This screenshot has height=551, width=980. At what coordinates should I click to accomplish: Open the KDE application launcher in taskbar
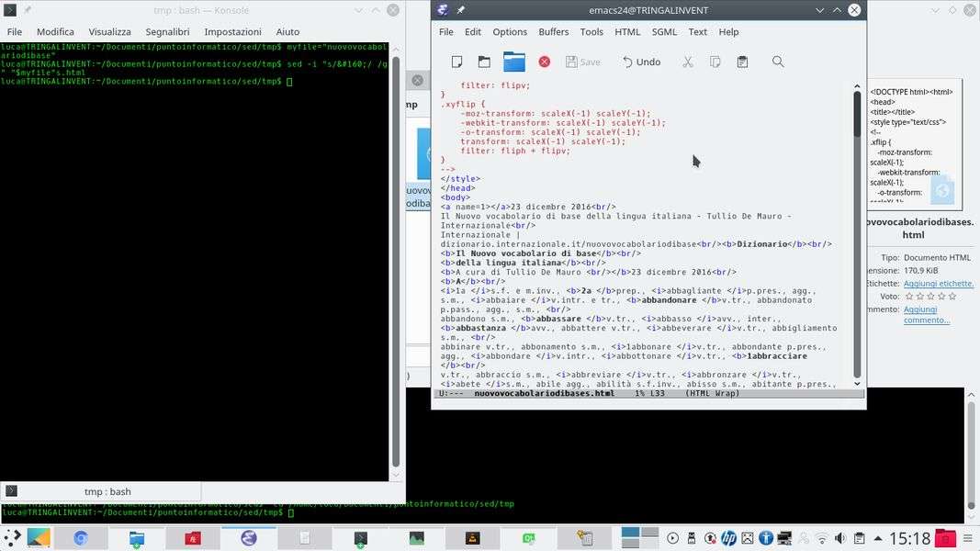[12, 538]
